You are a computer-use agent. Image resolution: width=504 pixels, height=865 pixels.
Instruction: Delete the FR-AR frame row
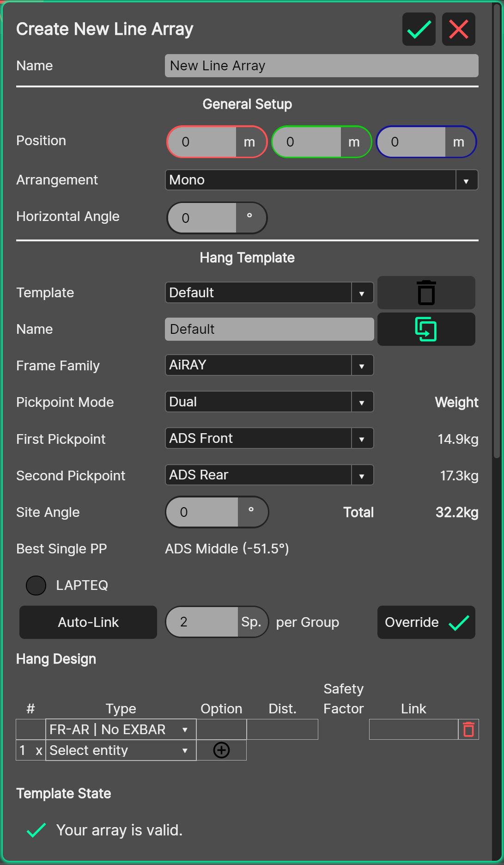click(468, 730)
